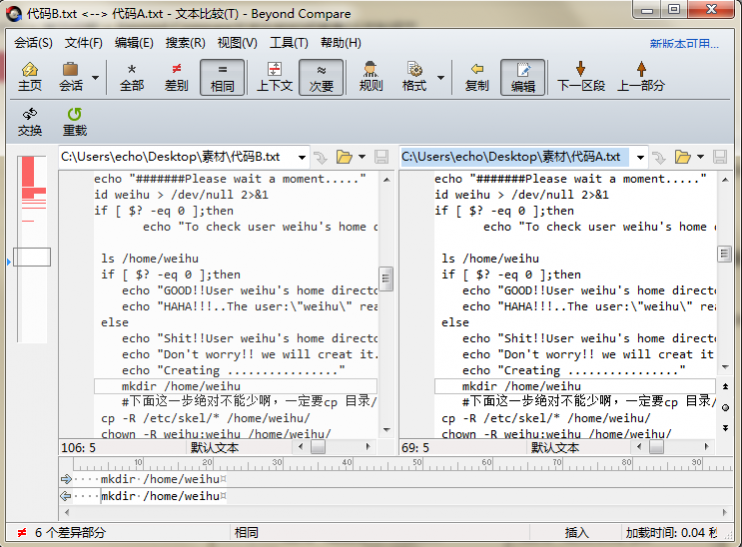Open the 搜索(R) menu
Viewport: 742px width, 547px height.
coord(185,43)
